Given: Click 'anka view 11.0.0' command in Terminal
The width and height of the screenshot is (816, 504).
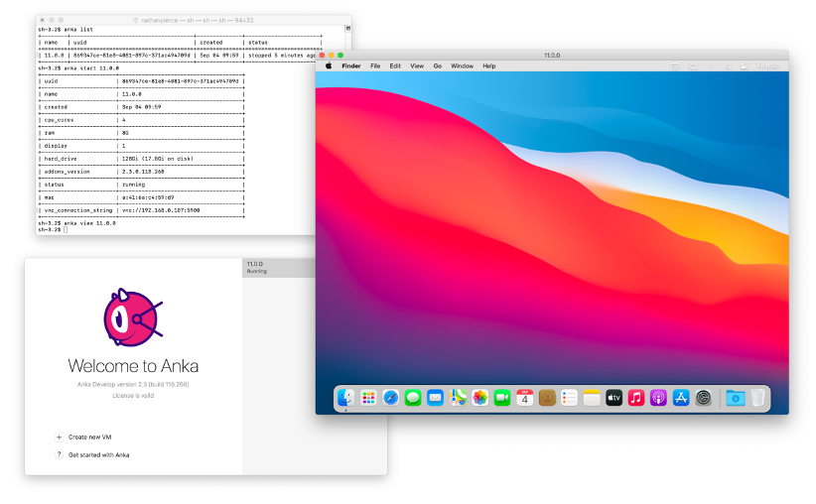Looking at the screenshot, I should click(90, 223).
